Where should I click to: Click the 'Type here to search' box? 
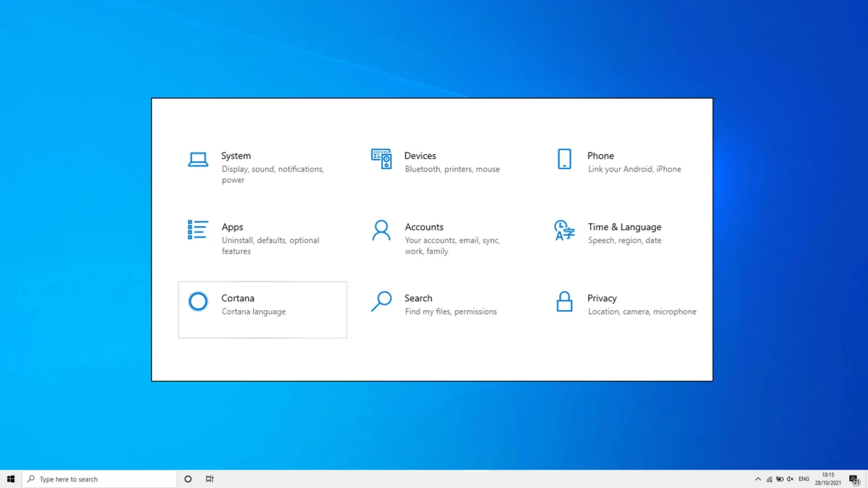pos(99,479)
